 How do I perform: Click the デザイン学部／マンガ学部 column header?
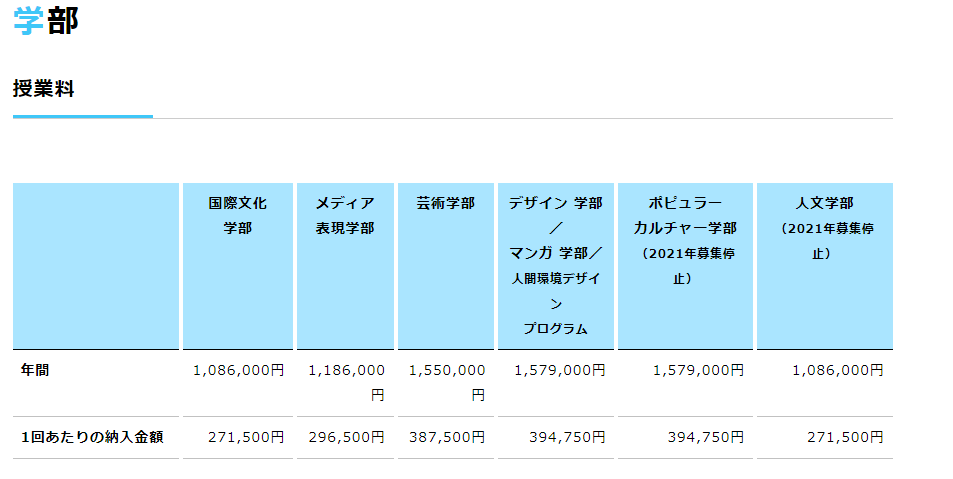(555, 265)
